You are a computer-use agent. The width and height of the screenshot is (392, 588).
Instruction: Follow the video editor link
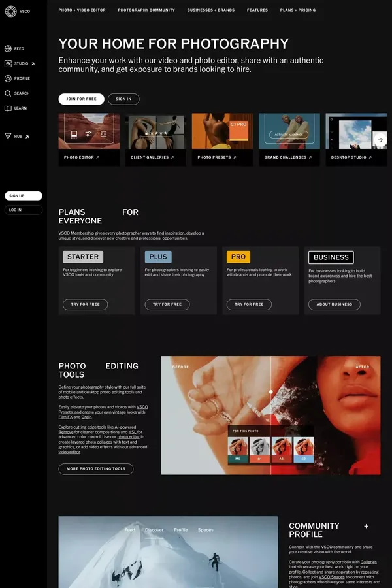coord(69,452)
